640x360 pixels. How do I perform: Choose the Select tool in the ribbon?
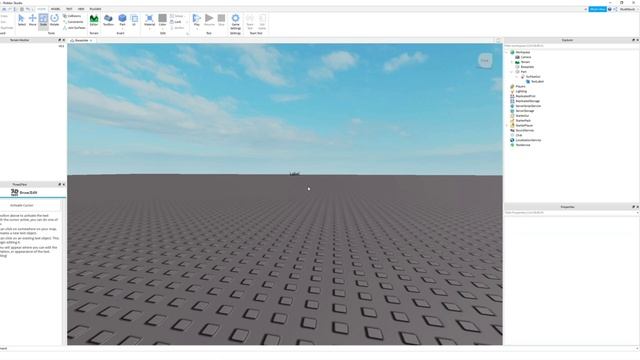[21, 20]
